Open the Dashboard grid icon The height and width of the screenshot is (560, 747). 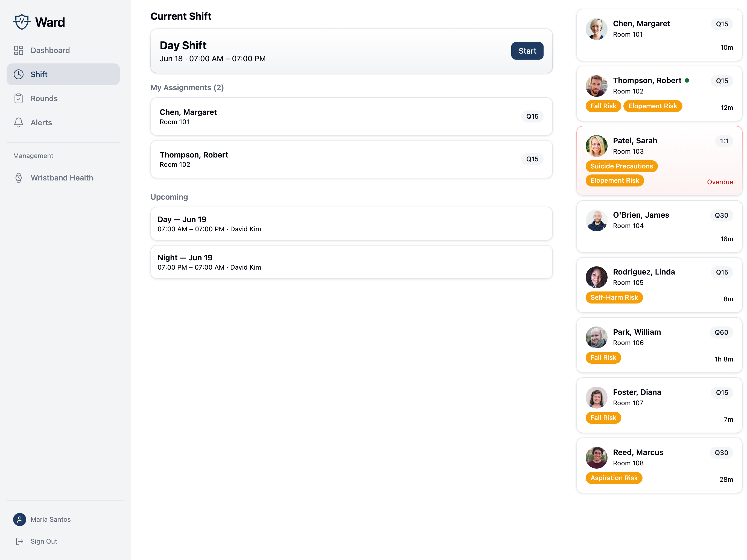[x=19, y=50]
